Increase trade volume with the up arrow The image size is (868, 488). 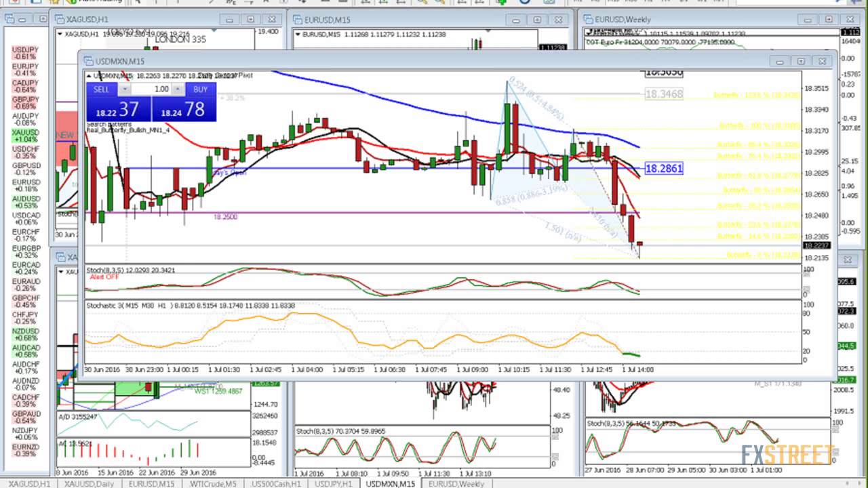[178, 89]
